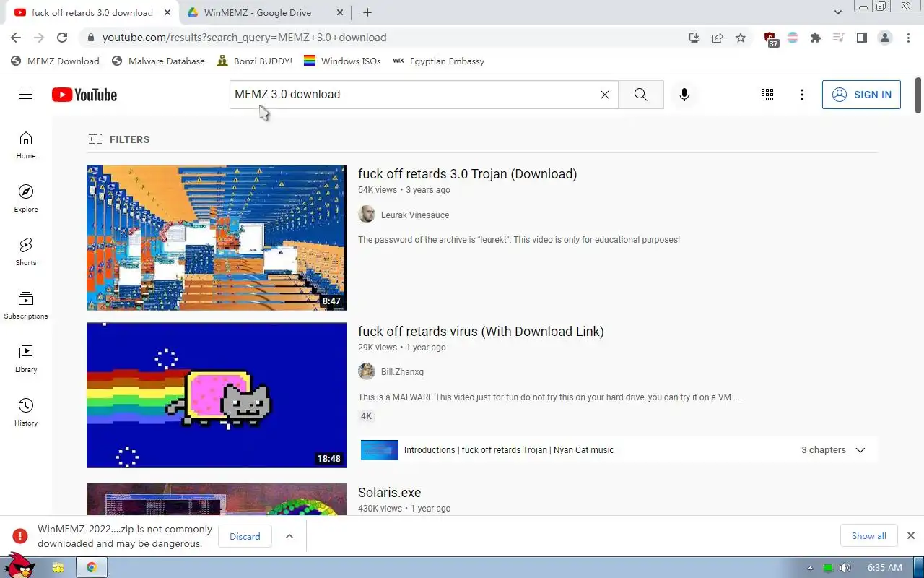The image size is (924, 578).
Task: Open Malware Database bookmark
Action: 158,61
